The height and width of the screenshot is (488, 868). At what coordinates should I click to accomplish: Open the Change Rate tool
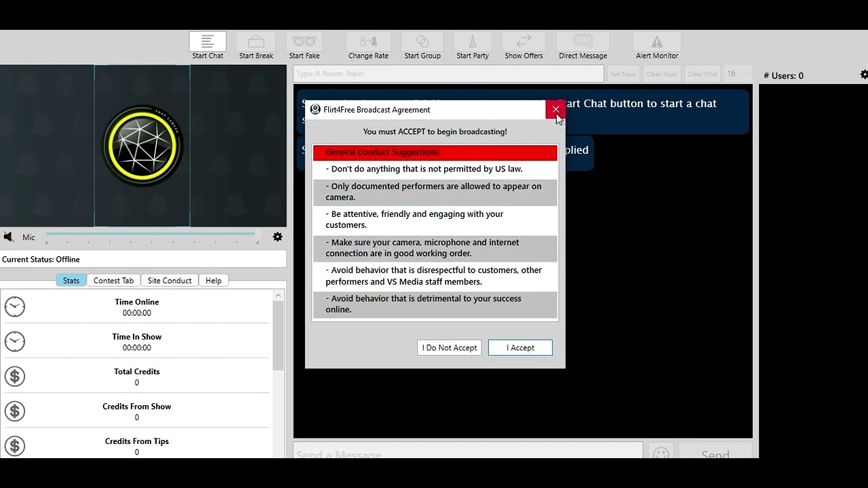point(368,42)
